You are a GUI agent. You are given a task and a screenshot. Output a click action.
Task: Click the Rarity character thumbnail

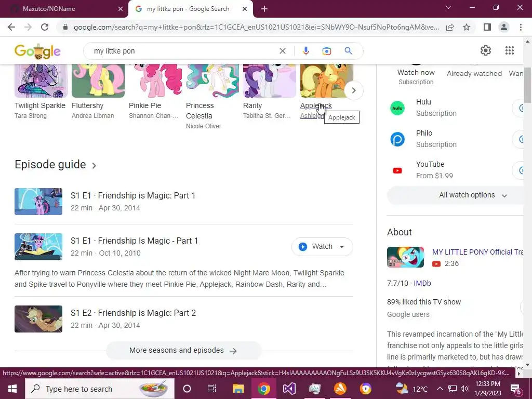[x=270, y=81]
